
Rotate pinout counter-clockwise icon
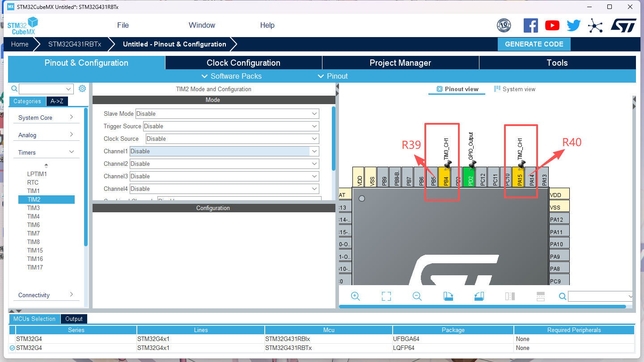[x=479, y=296]
